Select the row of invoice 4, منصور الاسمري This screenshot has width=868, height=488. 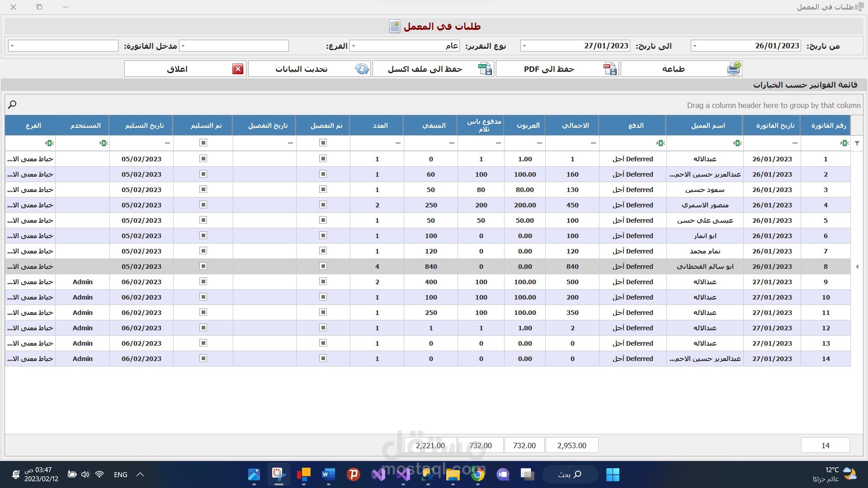(x=705, y=205)
